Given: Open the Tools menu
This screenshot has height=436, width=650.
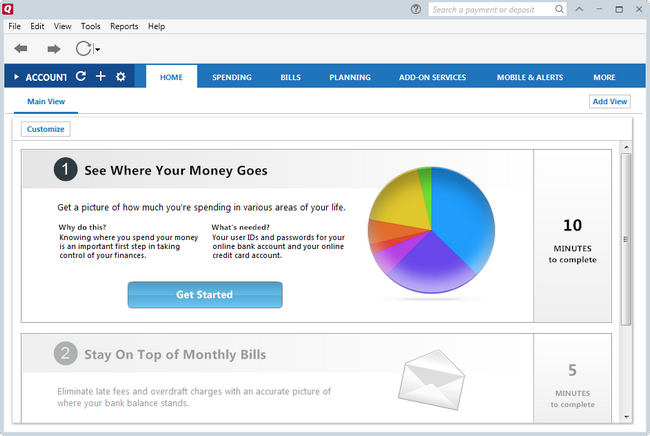Looking at the screenshot, I should coord(90,26).
